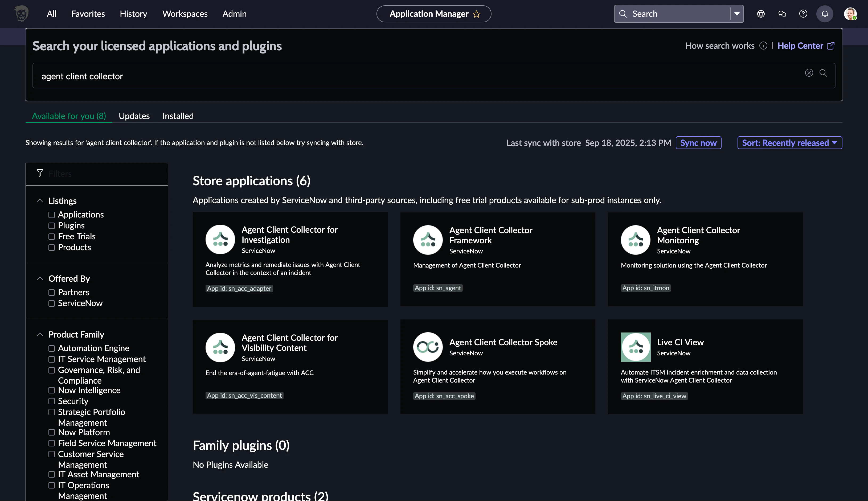The width and height of the screenshot is (868, 501).
Task: Check the Plugins listing filter
Action: click(x=52, y=226)
